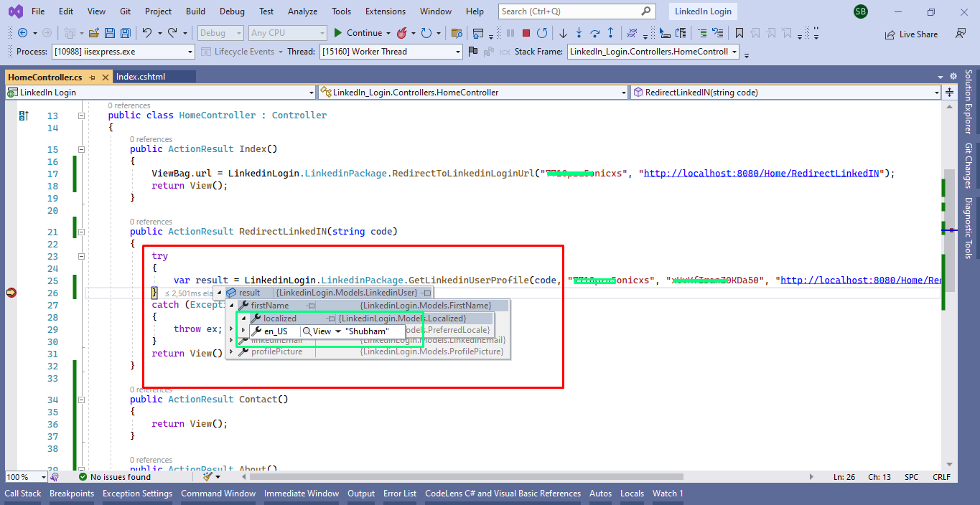Click the search magnifier icon
Viewport: 980px width, 505px height.
tap(646, 11)
